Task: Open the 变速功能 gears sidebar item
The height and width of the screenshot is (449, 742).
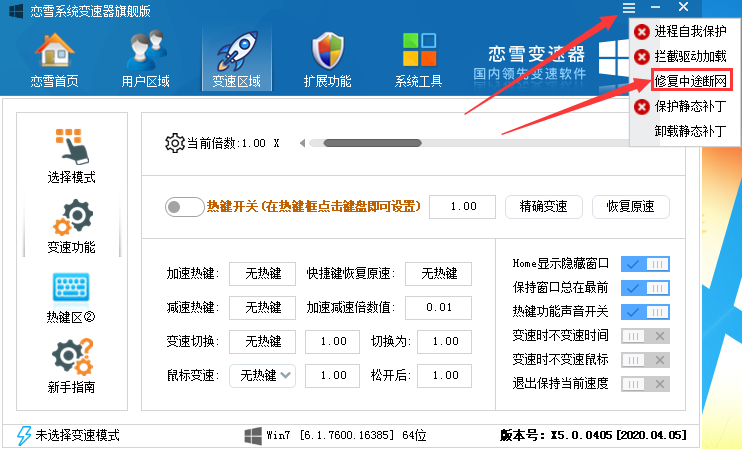Action: point(71,226)
